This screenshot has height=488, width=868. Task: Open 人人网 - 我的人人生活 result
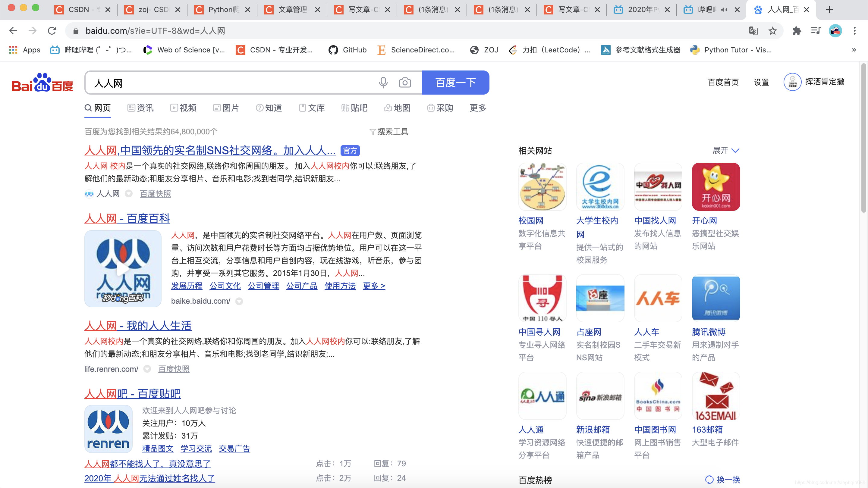[x=138, y=326]
